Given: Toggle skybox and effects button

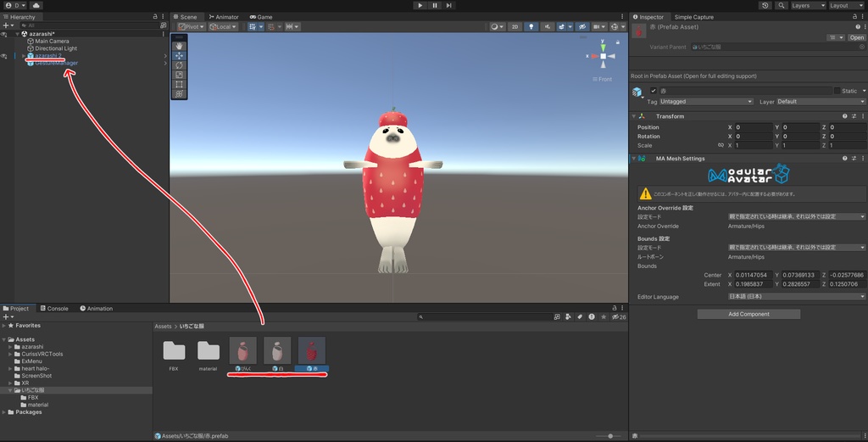Looking at the screenshot, I should point(562,26).
